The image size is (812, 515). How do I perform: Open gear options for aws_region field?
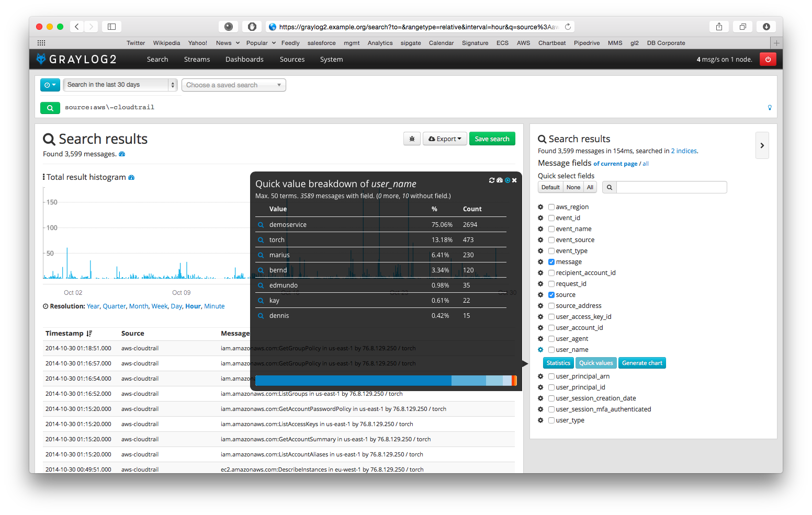(541, 207)
